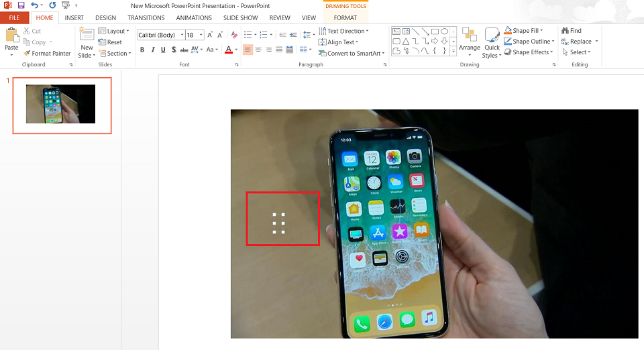644x350 pixels.
Task: Open the font size 18 dropdown
Action: [x=201, y=35]
